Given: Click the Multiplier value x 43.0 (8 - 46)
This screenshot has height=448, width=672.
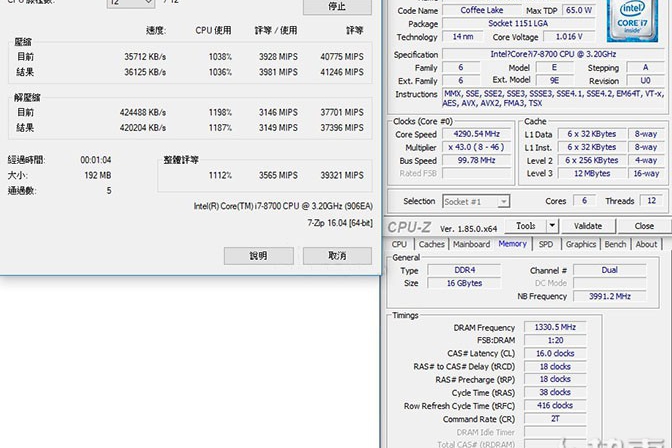Looking at the screenshot, I should click(477, 147).
